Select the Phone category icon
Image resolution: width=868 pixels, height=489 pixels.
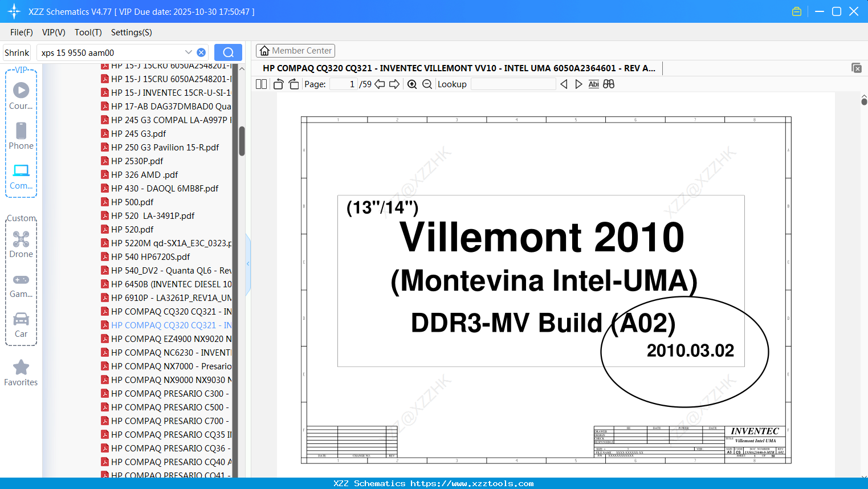(x=21, y=131)
